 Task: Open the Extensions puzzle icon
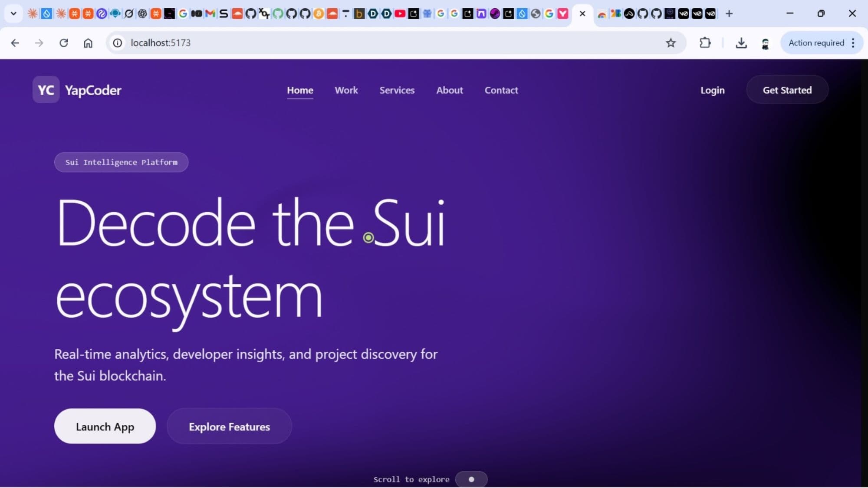coord(705,43)
